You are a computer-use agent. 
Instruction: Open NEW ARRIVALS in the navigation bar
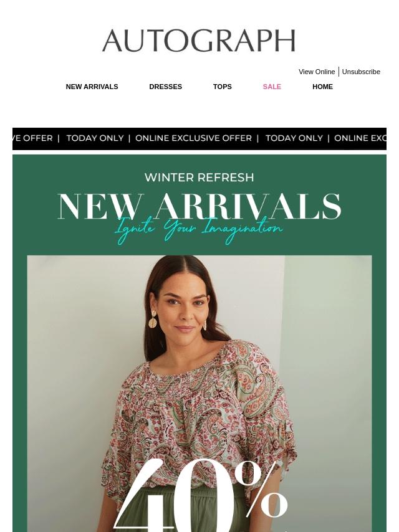tap(92, 87)
